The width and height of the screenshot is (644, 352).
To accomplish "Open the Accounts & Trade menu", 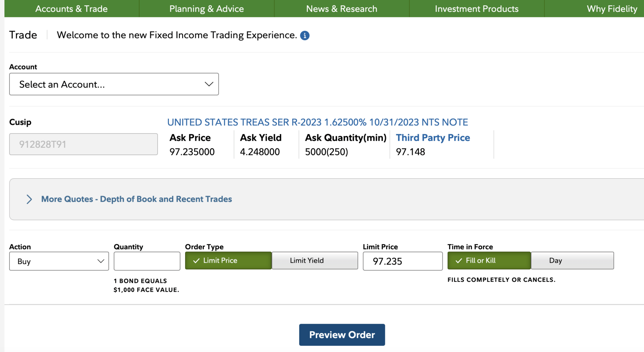I will pyautogui.click(x=71, y=9).
